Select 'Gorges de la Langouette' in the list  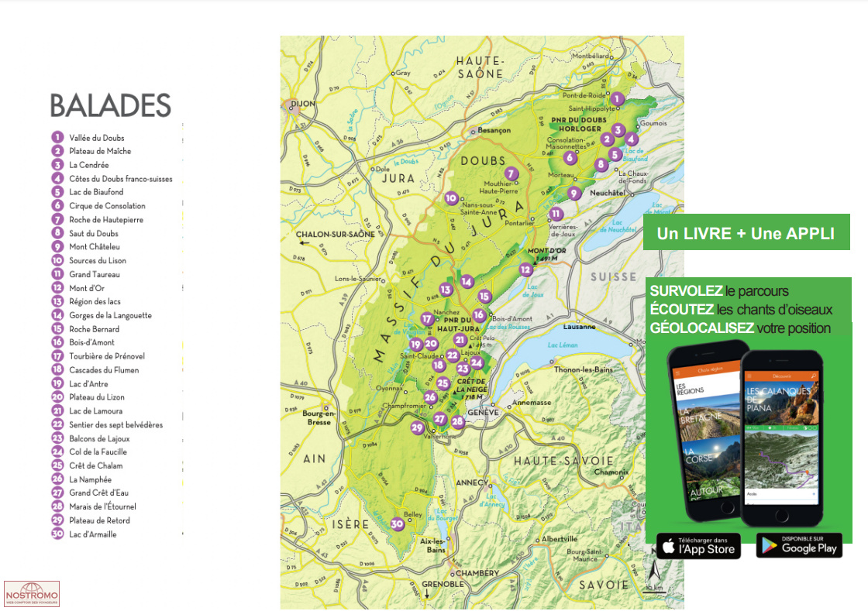pos(110,315)
